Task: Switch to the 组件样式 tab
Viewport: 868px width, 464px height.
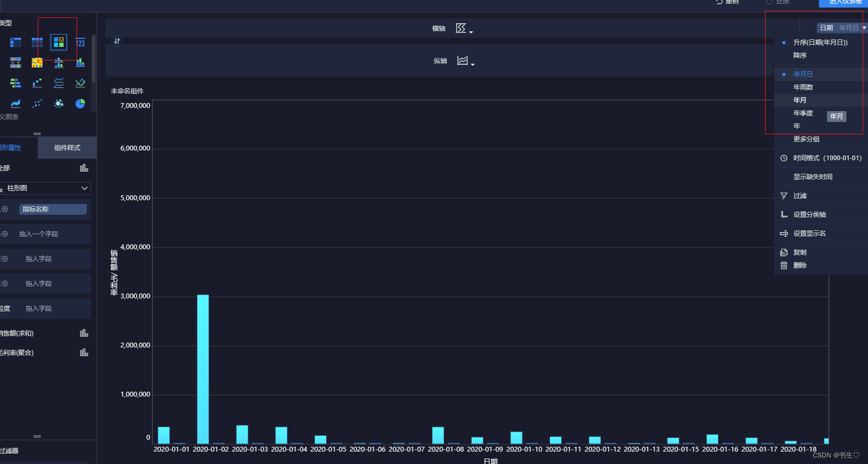Action: (x=67, y=148)
